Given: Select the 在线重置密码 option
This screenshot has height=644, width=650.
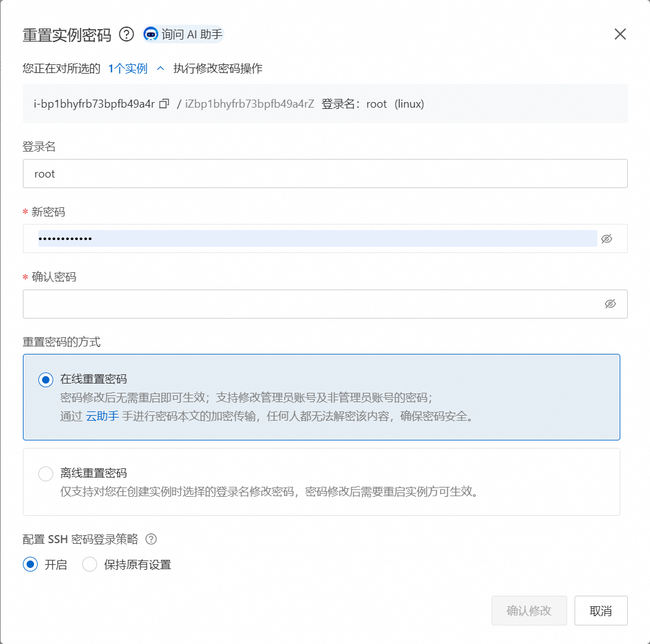Looking at the screenshot, I should coord(45,380).
